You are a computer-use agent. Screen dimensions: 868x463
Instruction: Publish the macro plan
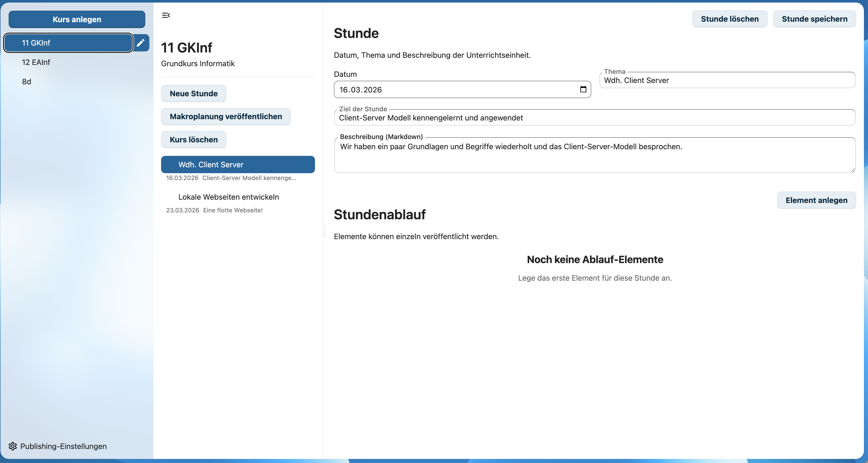[x=226, y=116]
